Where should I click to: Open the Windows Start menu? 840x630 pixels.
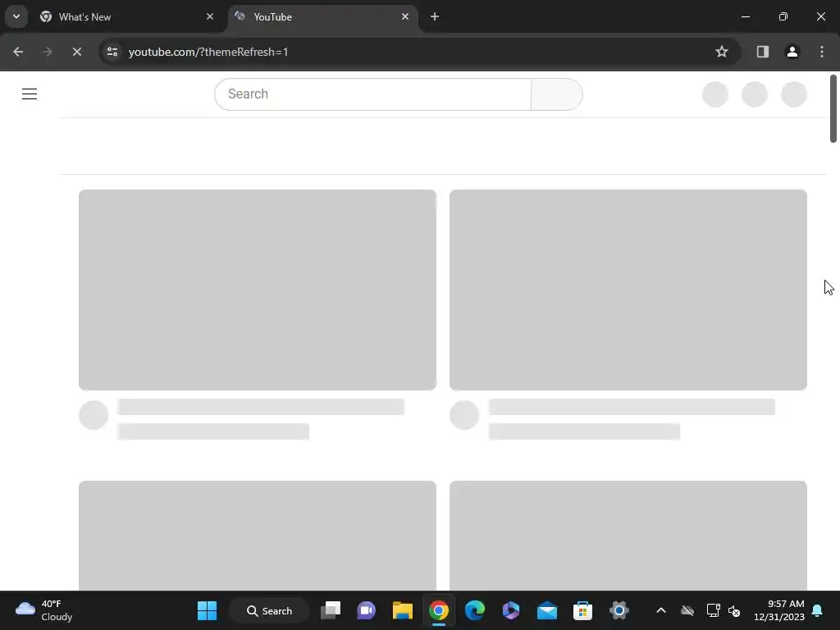click(207, 610)
